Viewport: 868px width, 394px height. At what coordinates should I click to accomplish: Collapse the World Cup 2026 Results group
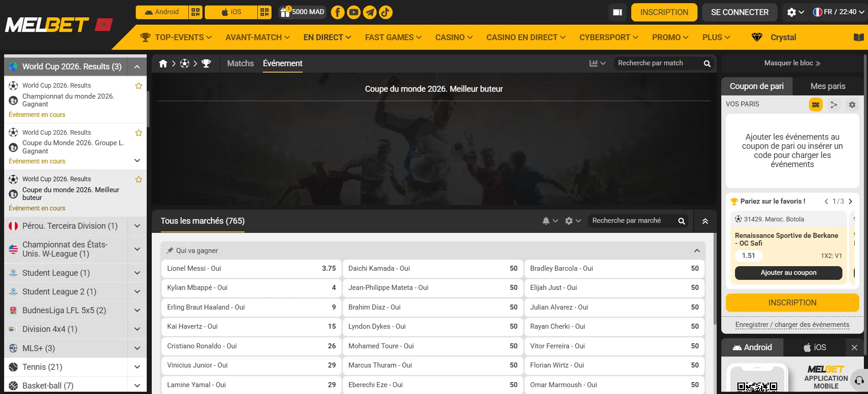coord(137,67)
